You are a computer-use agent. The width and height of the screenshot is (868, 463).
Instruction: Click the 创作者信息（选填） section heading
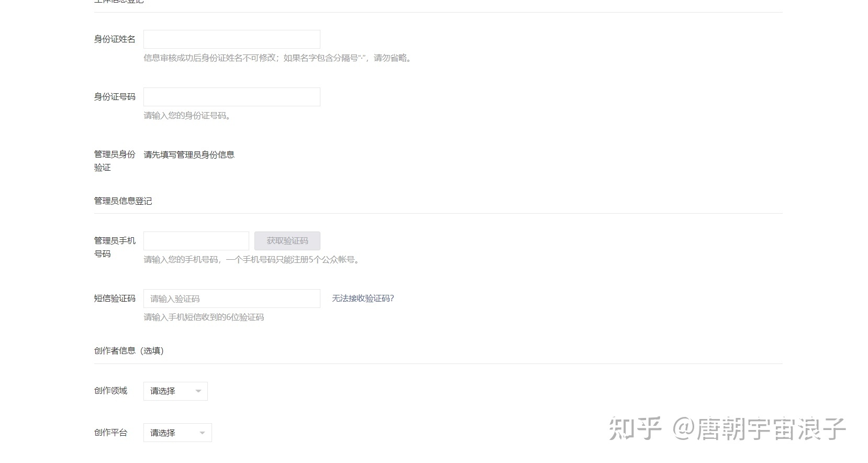[129, 351]
